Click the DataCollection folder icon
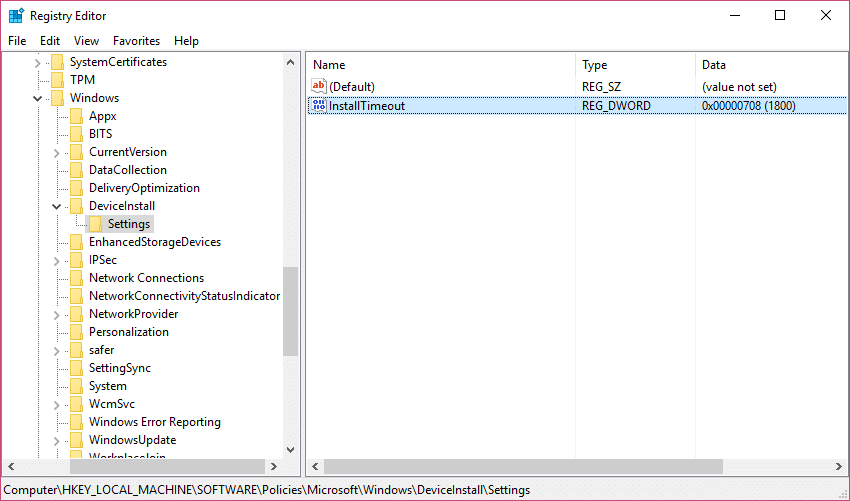Image resolution: width=850 pixels, height=501 pixels. (x=76, y=170)
